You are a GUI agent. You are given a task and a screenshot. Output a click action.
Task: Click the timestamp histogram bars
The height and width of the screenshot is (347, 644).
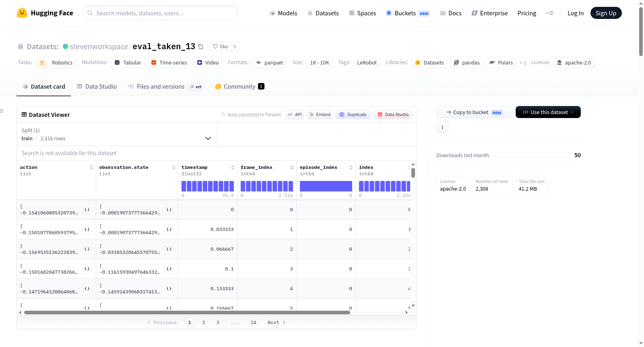click(208, 186)
